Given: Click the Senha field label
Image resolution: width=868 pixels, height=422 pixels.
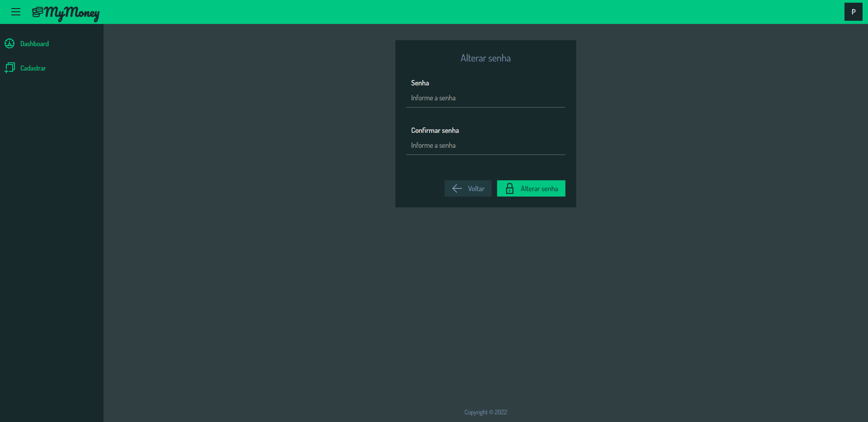Looking at the screenshot, I should point(420,83).
